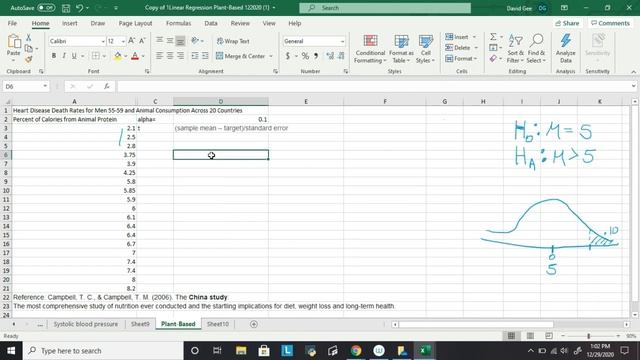Click the Percent Style icon
Viewport: 640px width, 360px height.
coord(305,56)
